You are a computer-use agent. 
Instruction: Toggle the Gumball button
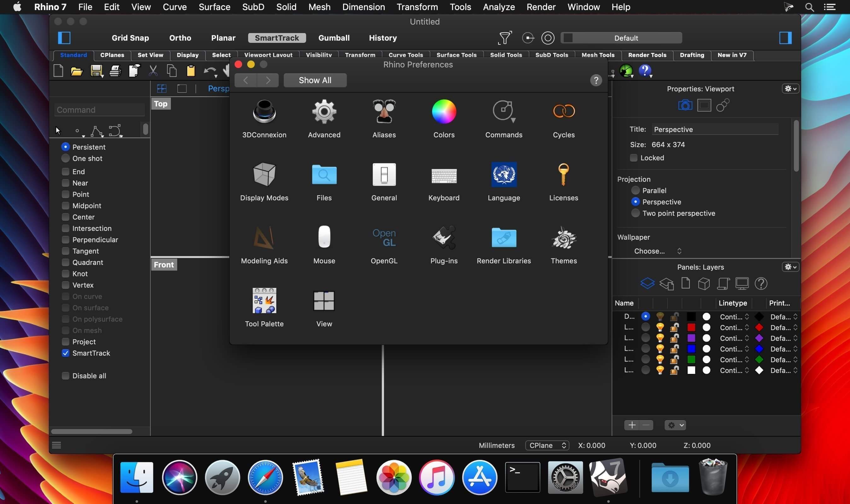(x=334, y=38)
